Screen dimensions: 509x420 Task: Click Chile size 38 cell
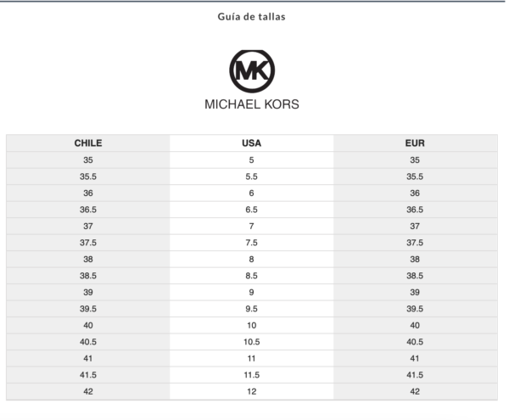point(88,260)
